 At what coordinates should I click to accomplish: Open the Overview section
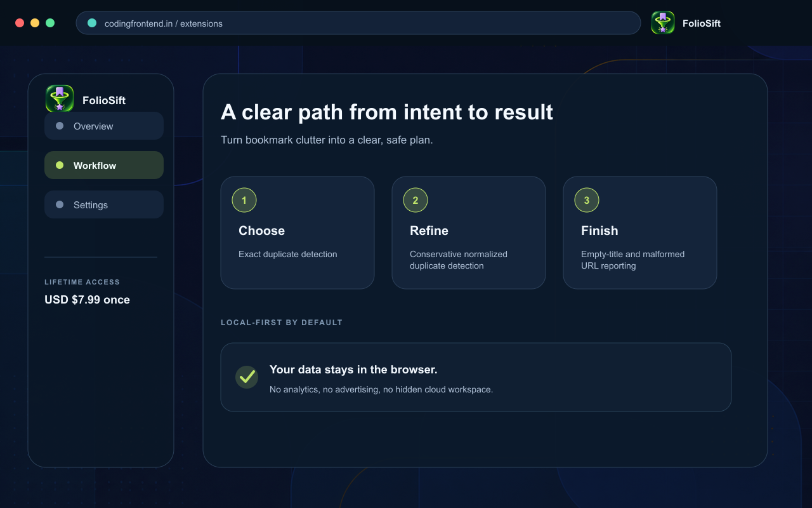click(x=104, y=126)
